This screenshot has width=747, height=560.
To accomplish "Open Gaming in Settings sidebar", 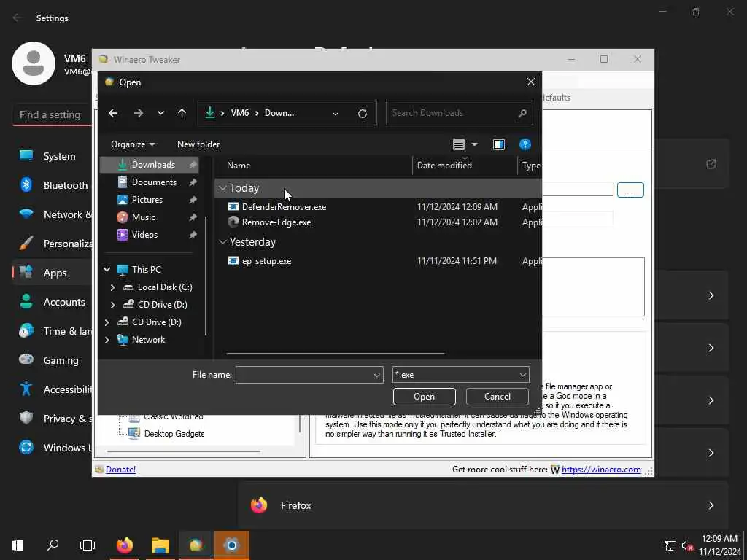I will [61, 360].
